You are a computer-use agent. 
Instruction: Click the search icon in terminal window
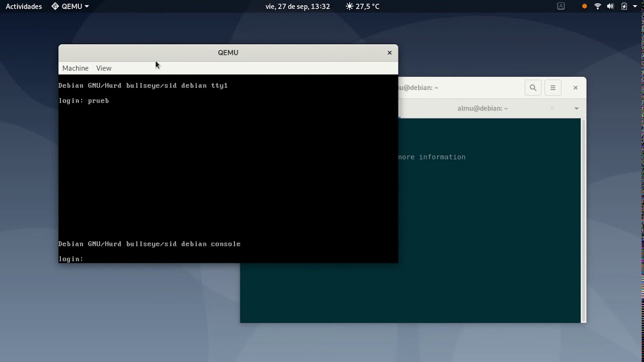pos(533,87)
